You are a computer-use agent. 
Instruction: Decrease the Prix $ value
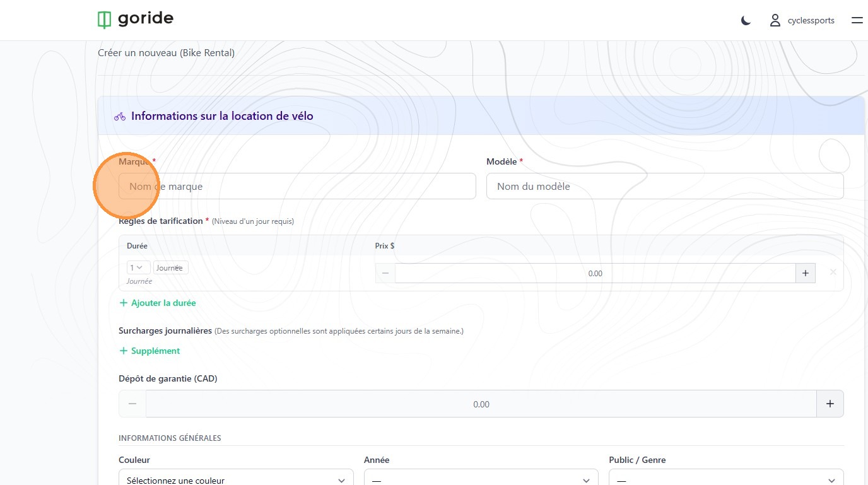click(x=385, y=274)
